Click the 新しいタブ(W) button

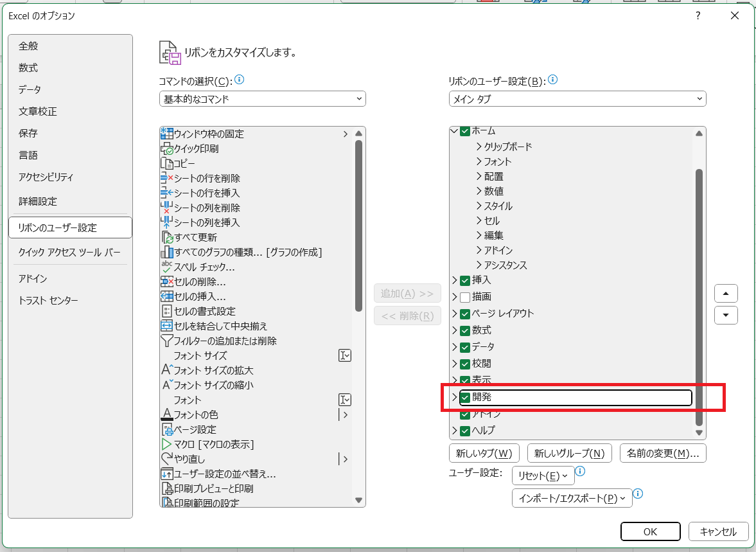pos(484,452)
